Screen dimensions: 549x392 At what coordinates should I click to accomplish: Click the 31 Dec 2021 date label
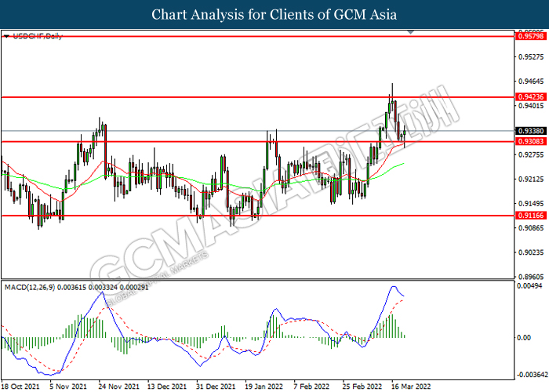(216, 387)
